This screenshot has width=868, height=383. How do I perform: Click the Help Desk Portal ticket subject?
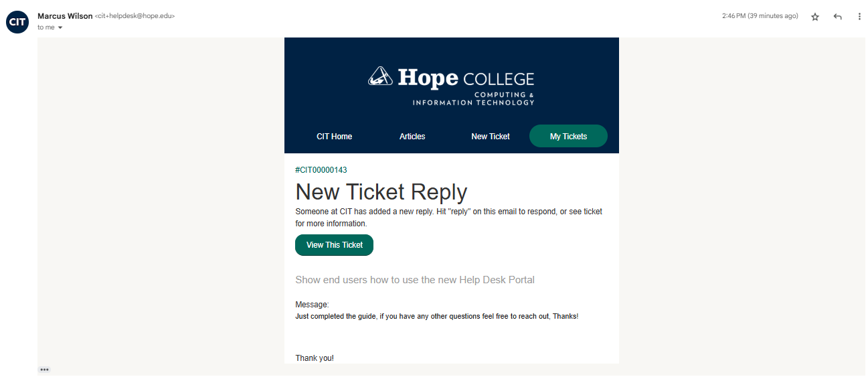(415, 280)
